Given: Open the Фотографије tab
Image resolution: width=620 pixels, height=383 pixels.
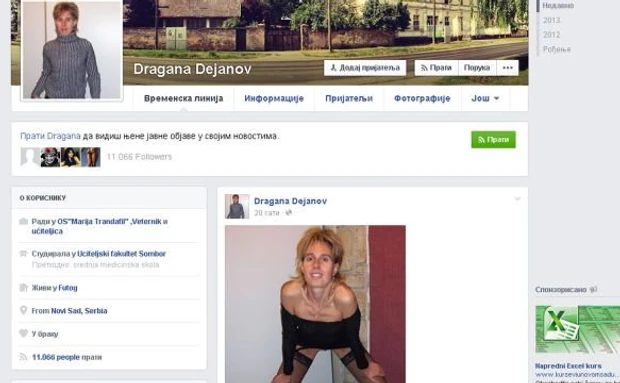Looking at the screenshot, I should pos(422,98).
